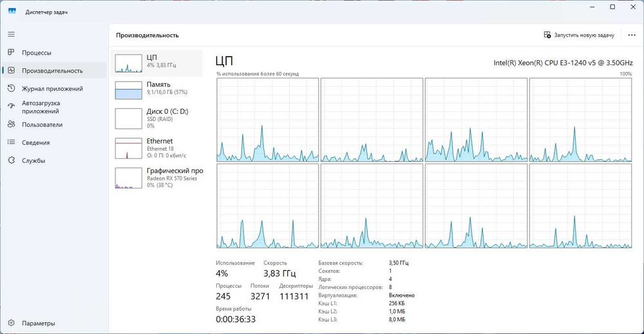Toggle the hamburger navigation menu
This screenshot has width=644, height=334.
[x=11, y=35]
